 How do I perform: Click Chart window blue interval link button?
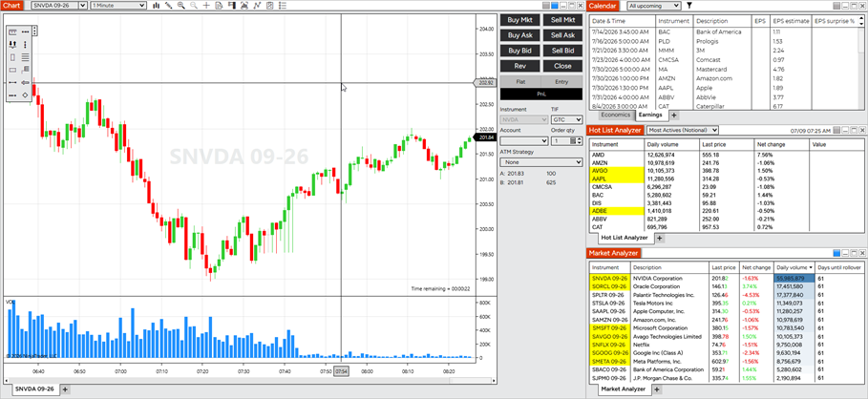555,6
